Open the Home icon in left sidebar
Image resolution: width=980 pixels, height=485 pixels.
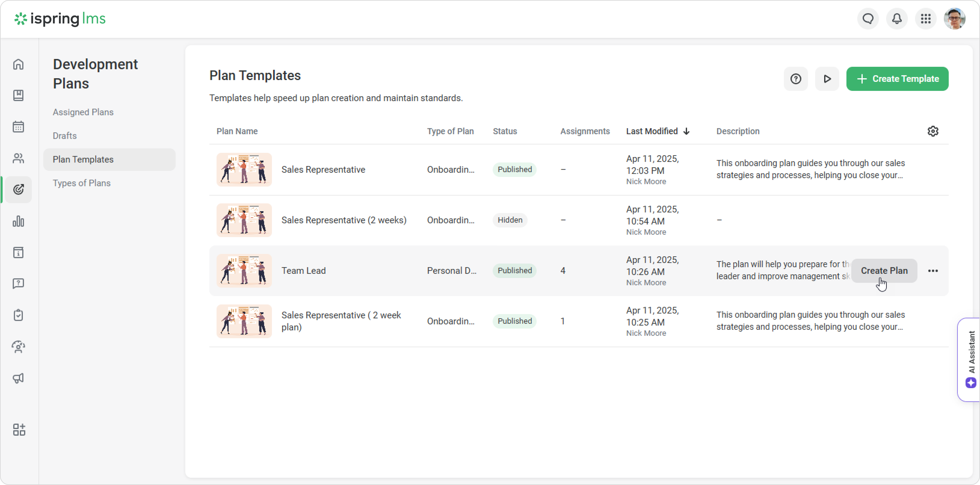(x=18, y=64)
